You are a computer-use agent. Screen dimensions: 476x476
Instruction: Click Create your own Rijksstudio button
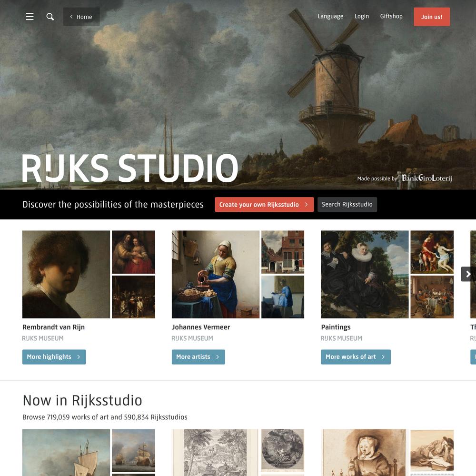coord(264,205)
